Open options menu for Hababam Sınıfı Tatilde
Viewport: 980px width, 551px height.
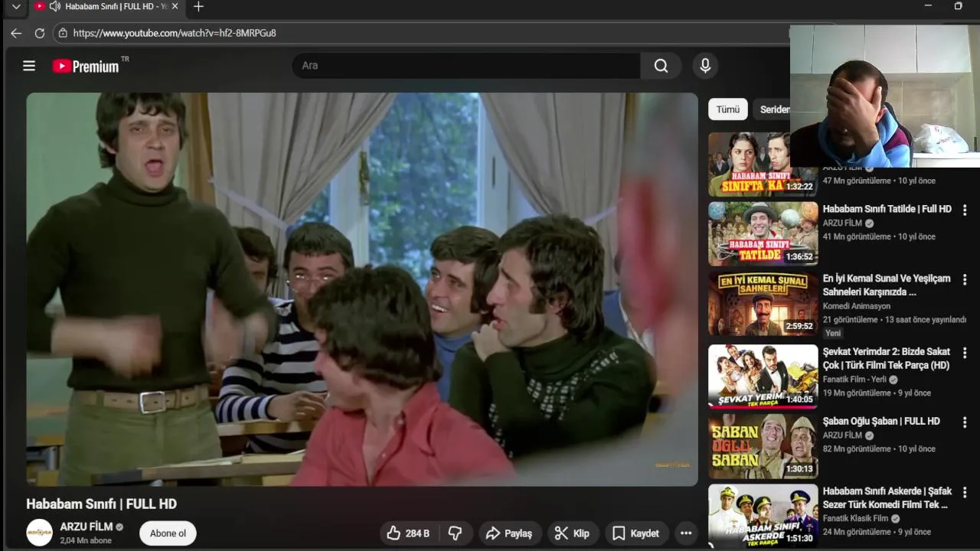(965, 210)
